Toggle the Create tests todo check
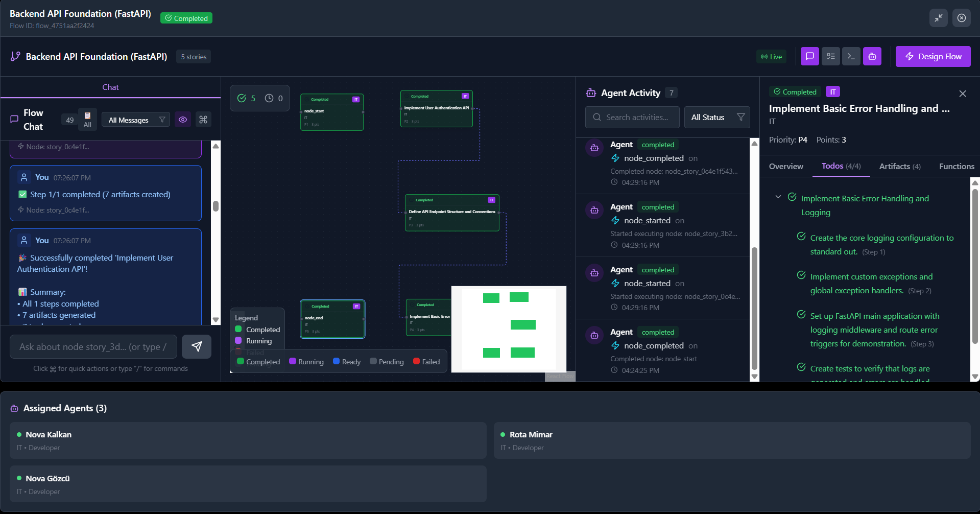The image size is (980, 514). [x=801, y=367]
